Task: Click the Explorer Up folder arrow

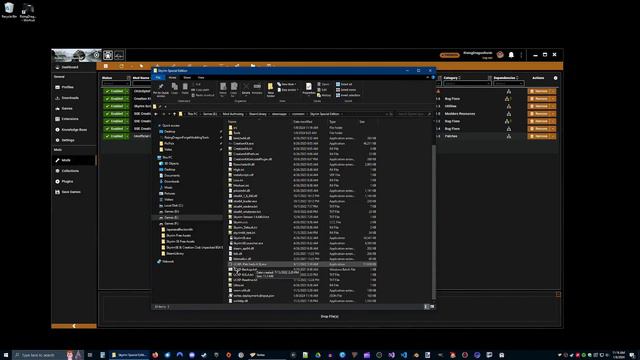Action: click(x=175, y=114)
